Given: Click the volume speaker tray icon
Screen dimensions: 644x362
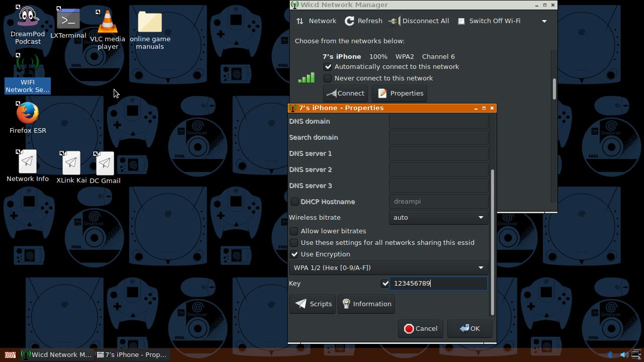Looking at the screenshot, I should pos(624,355).
